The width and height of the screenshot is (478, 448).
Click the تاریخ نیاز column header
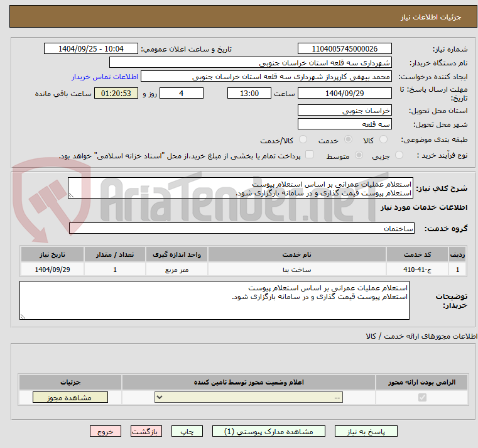pos(52,254)
